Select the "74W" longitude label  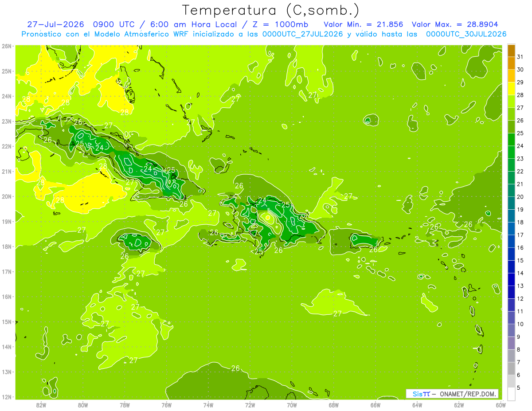(x=208, y=405)
